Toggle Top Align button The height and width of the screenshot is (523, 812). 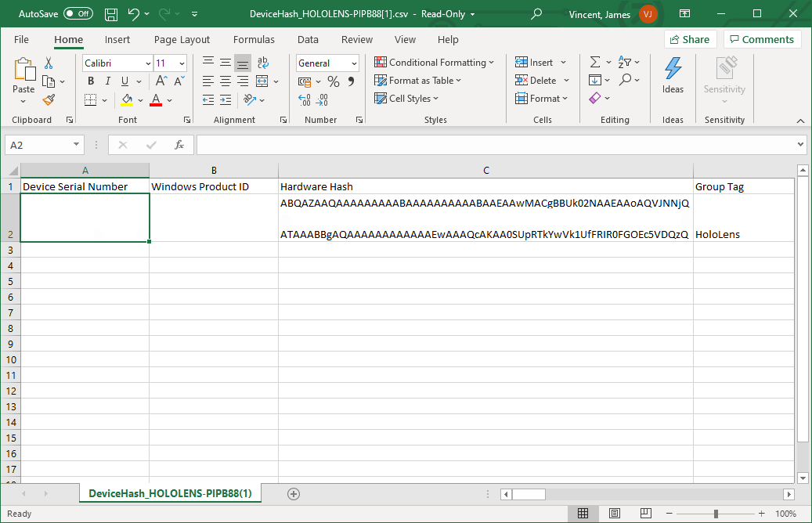(208, 63)
